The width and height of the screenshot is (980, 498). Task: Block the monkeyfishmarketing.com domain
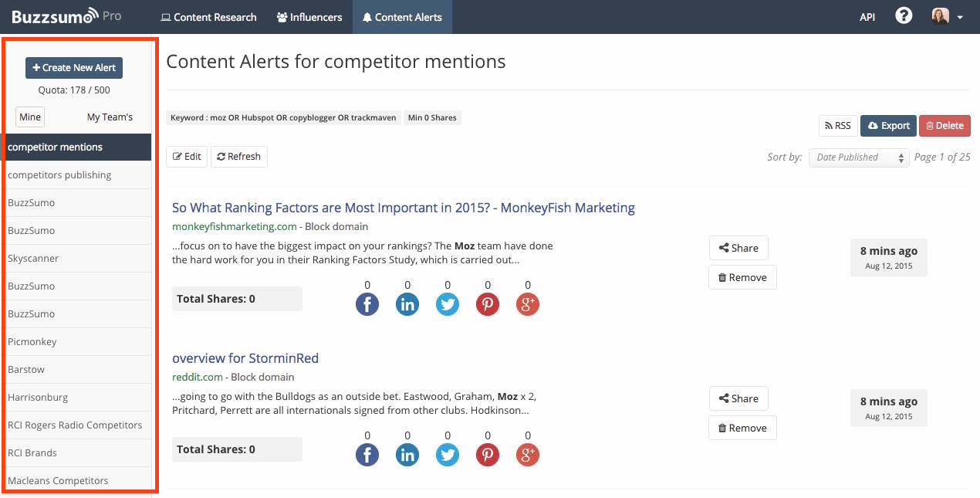[x=336, y=226]
